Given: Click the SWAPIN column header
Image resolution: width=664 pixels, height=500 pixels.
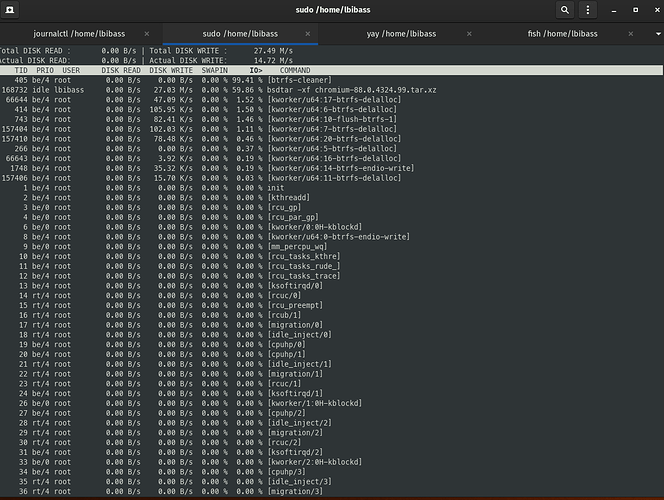Looking at the screenshot, I should coord(214,70).
